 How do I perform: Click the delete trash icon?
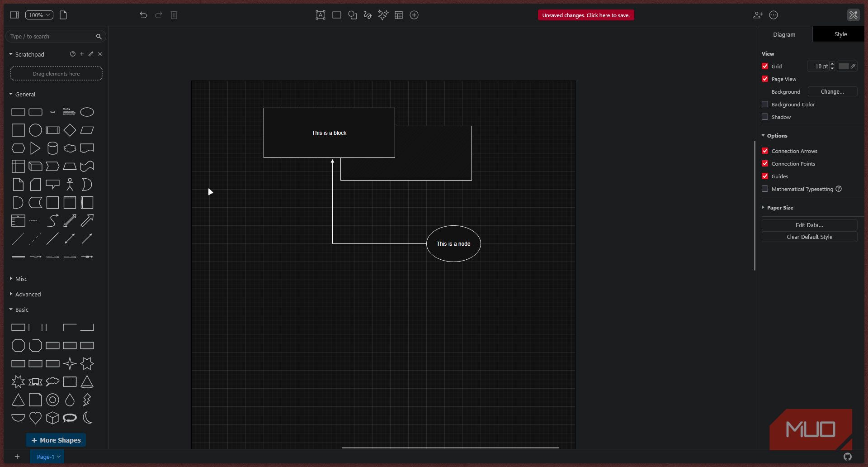click(174, 15)
